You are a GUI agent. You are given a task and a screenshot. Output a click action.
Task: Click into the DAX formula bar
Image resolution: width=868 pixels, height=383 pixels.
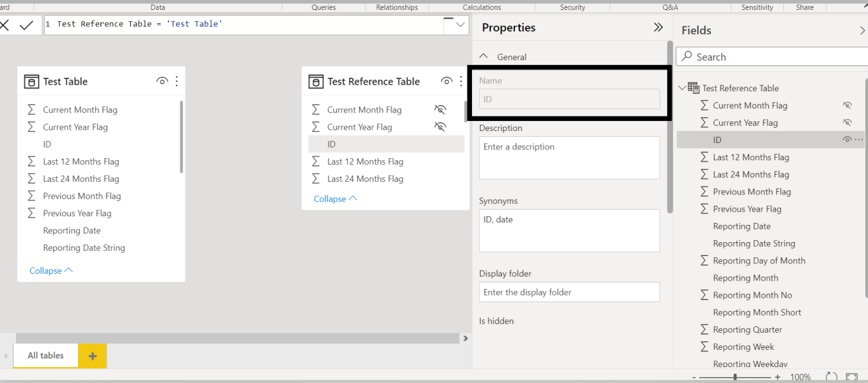click(x=245, y=24)
